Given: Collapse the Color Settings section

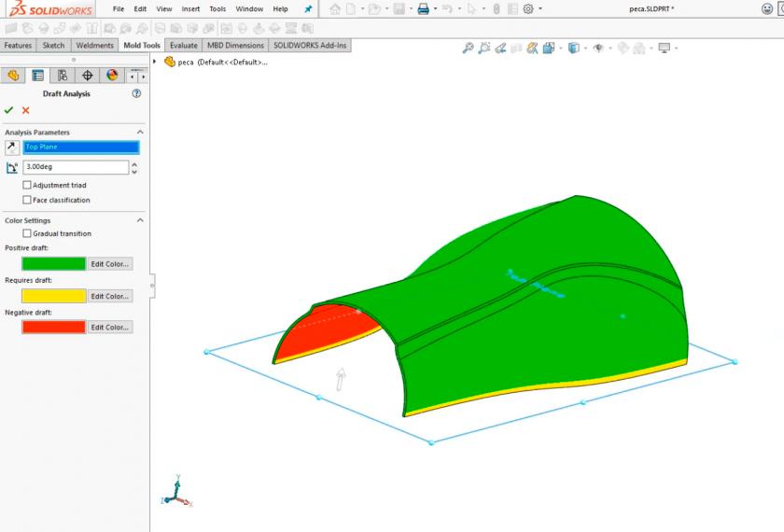Looking at the screenshot, I should point(140,220).
